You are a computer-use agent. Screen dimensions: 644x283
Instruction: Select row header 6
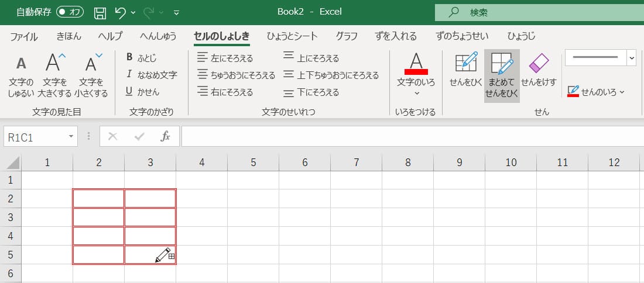click(11, 273)
